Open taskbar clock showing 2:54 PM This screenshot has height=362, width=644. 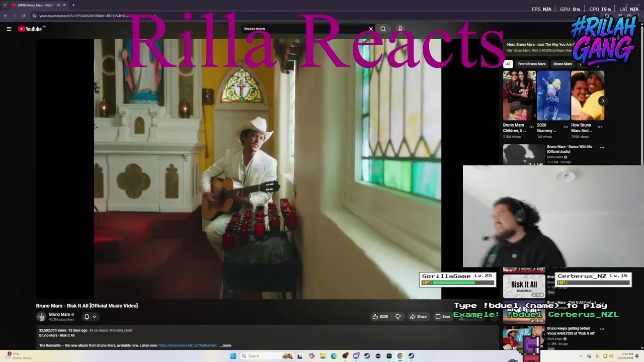pos(625,356)
